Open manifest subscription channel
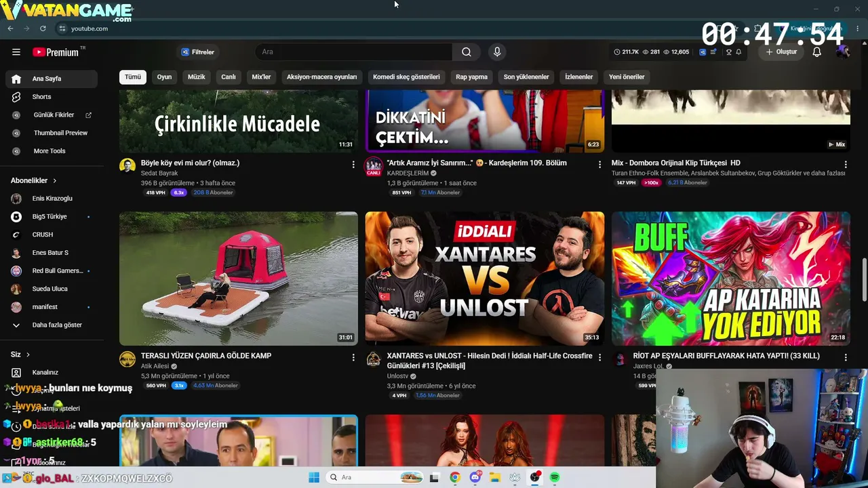The image size is (868, 488). 52,307
